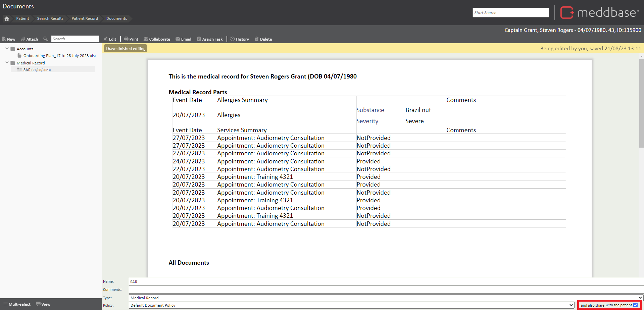Show document History
The width and height of the screenshot is (644, 310).
[240, 39]
